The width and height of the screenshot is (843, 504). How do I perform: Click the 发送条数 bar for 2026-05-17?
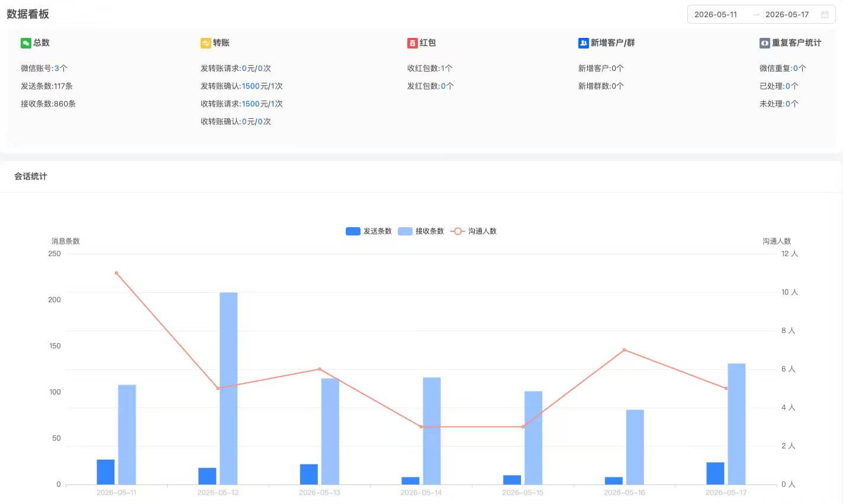coord(715,473)
